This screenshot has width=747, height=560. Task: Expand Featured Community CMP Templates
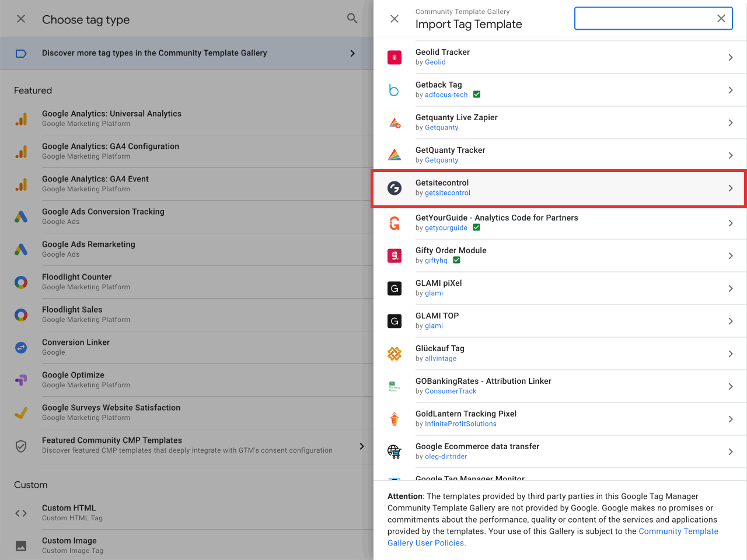362,446
